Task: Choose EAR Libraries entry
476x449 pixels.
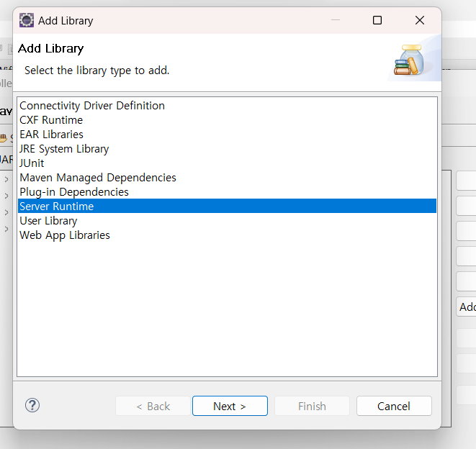Action: 227,135
